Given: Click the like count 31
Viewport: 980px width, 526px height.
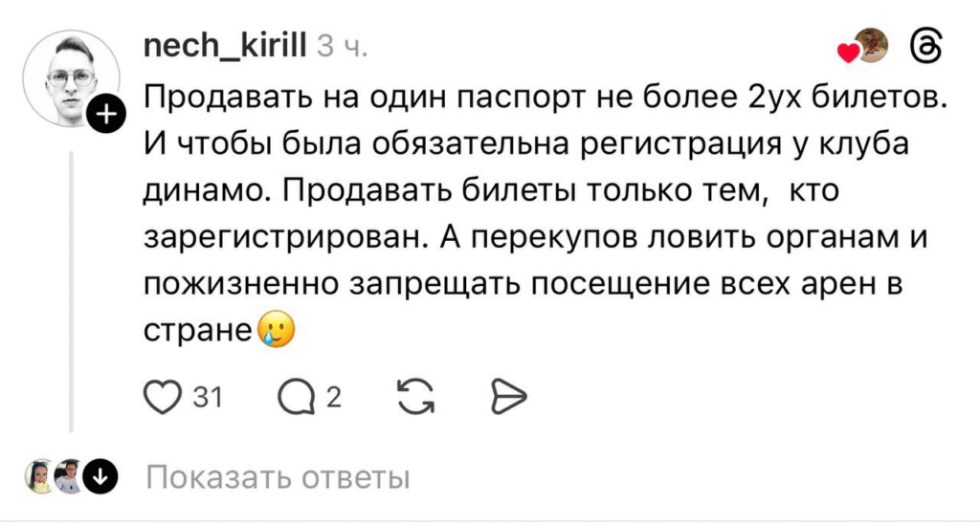Looking at the screenshot, I should coord(207,396).
